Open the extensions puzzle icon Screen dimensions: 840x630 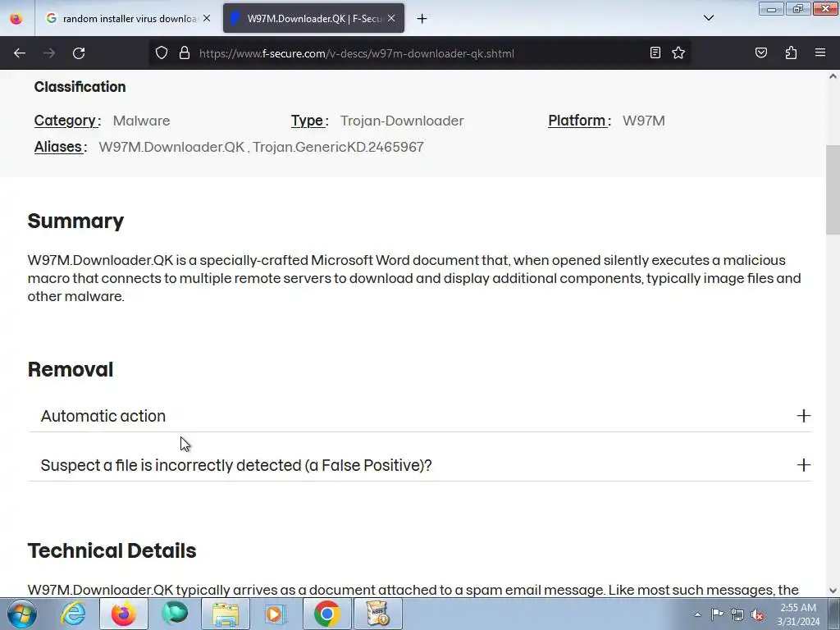click(791, 52)
